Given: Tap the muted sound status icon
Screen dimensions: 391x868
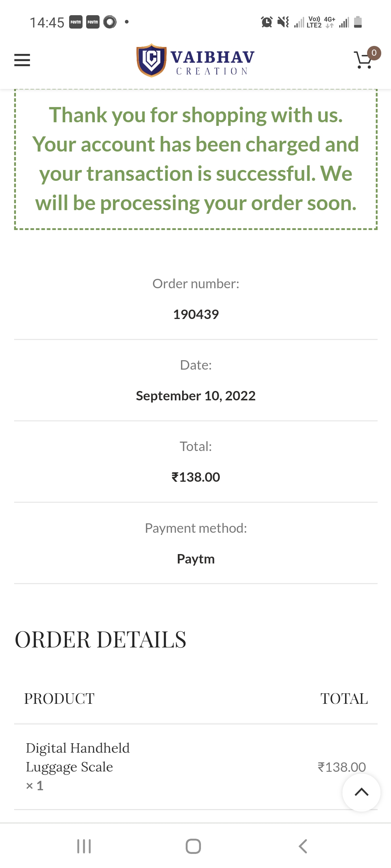Looking at the screenshot, I should tap(283, 22).
